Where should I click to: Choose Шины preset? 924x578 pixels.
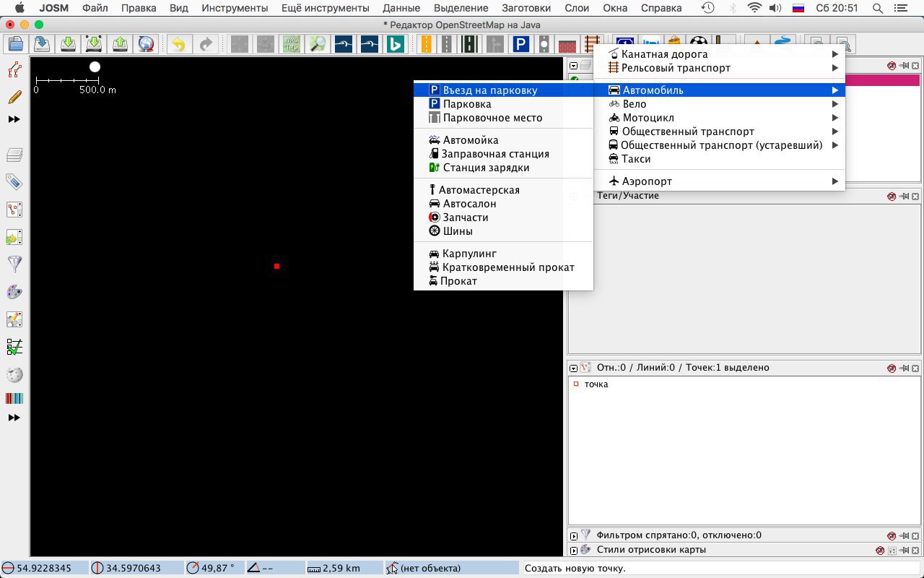[503, 231]
